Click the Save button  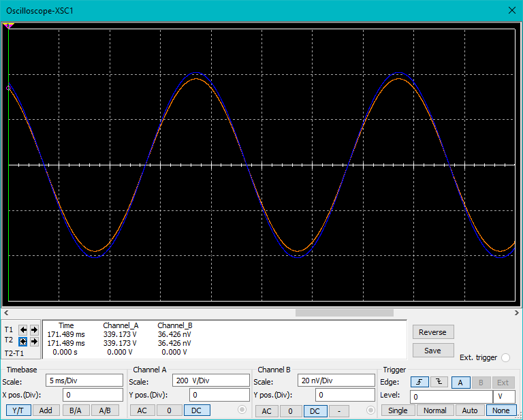click(x=433, y=351)
